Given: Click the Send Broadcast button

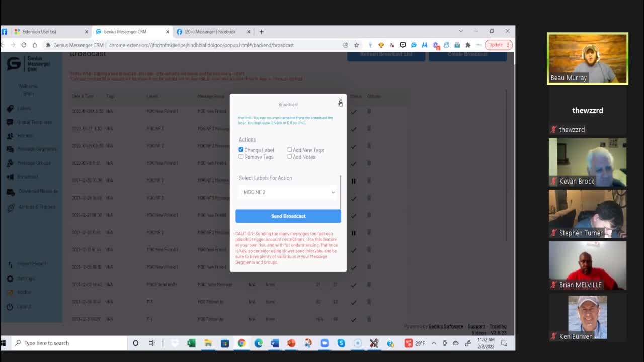Looking at the screenshot, I should (288, 216).
